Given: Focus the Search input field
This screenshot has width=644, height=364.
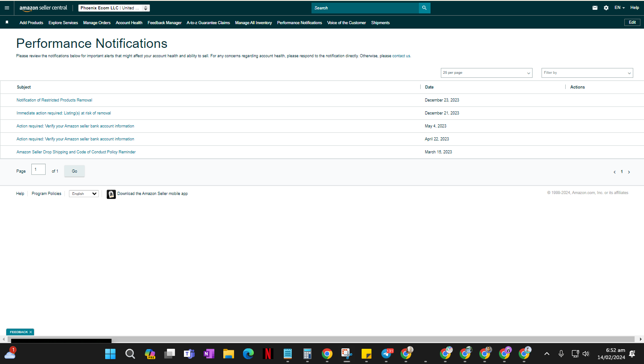Looking at the screenshot, I should coord(365,8).
